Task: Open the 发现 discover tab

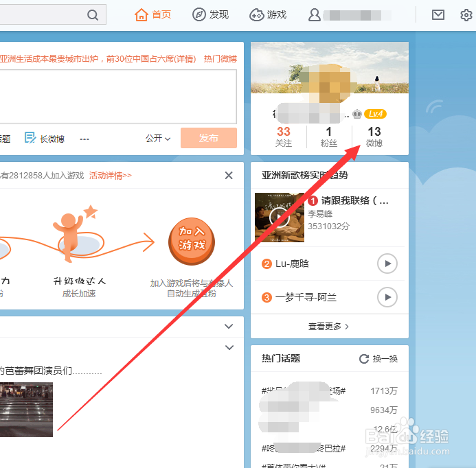Action: click(210, 14)
